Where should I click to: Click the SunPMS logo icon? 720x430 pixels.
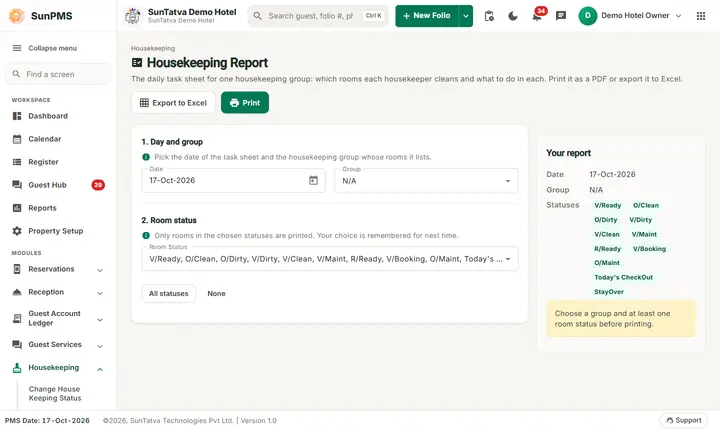pyautogui.click(x=17, y=16)
